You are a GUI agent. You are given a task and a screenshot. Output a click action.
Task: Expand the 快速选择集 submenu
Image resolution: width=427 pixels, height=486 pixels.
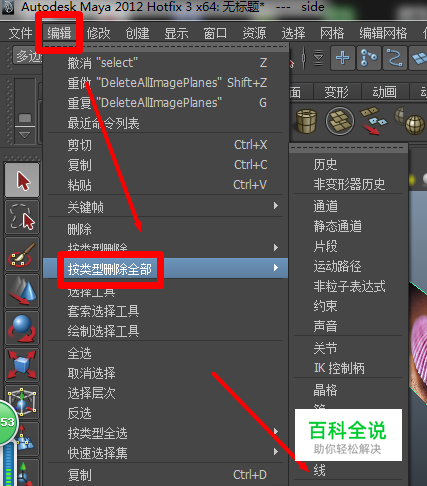(165, 453)
